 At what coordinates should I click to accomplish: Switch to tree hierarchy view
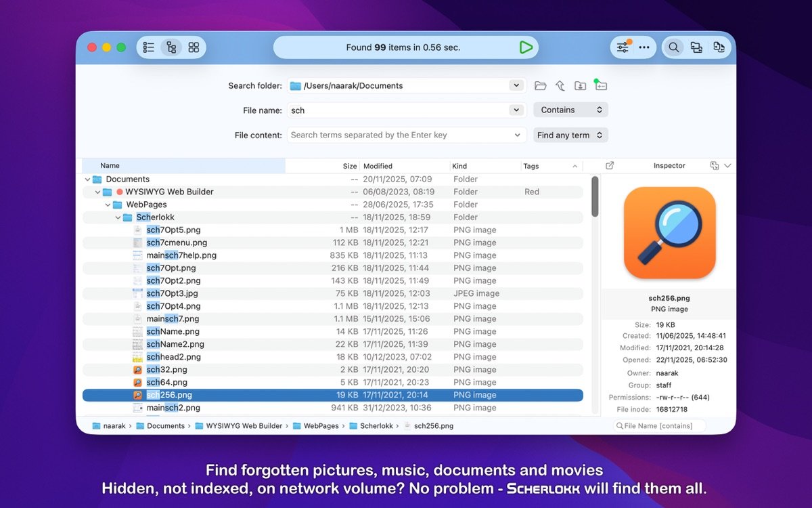171,47
